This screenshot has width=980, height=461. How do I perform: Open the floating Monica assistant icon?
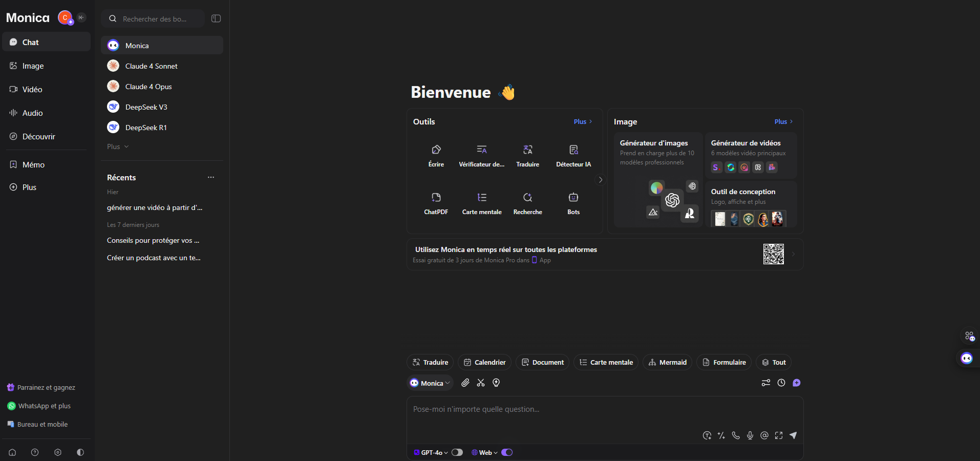tap(967, 358)
